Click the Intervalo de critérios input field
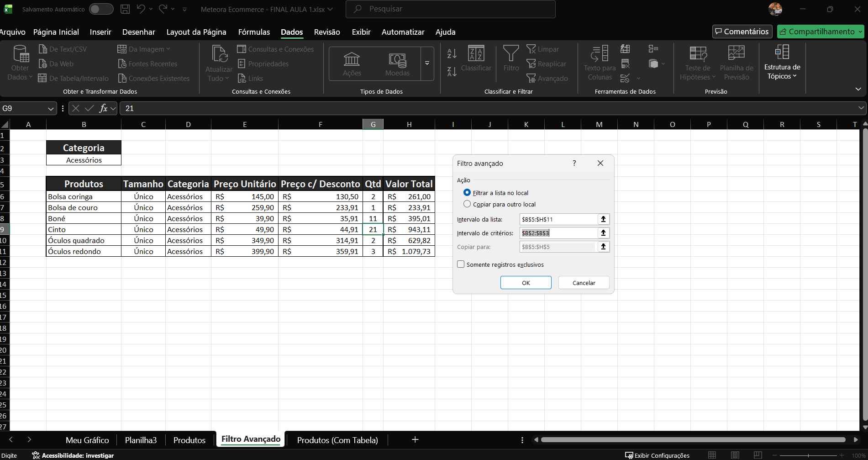 pos(558,233)
